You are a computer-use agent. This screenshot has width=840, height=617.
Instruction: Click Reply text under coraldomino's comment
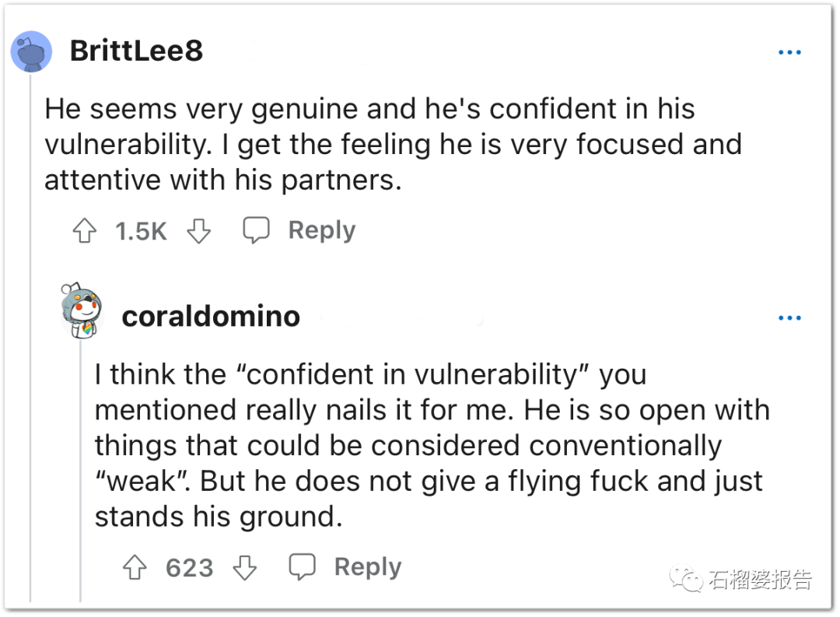(x=368, y=567)
